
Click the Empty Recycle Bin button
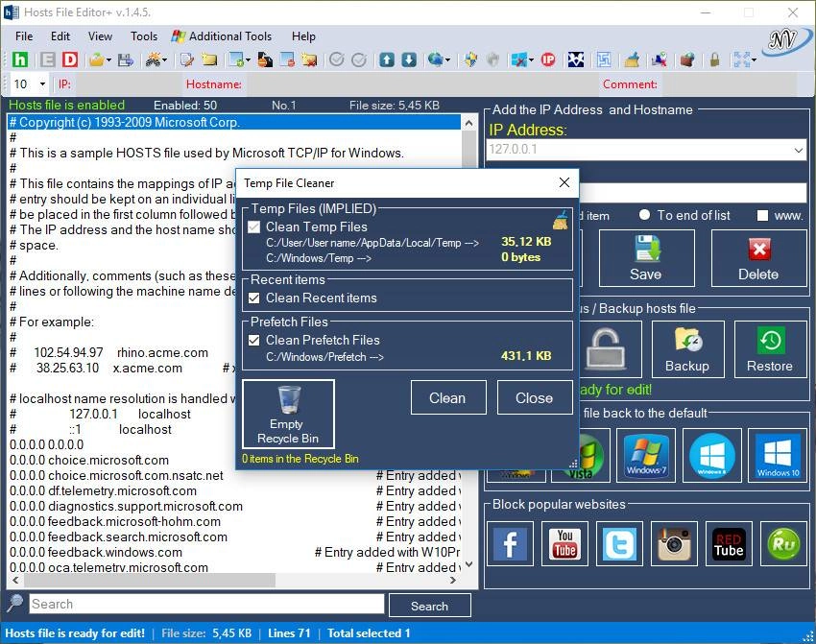point(288,414)
